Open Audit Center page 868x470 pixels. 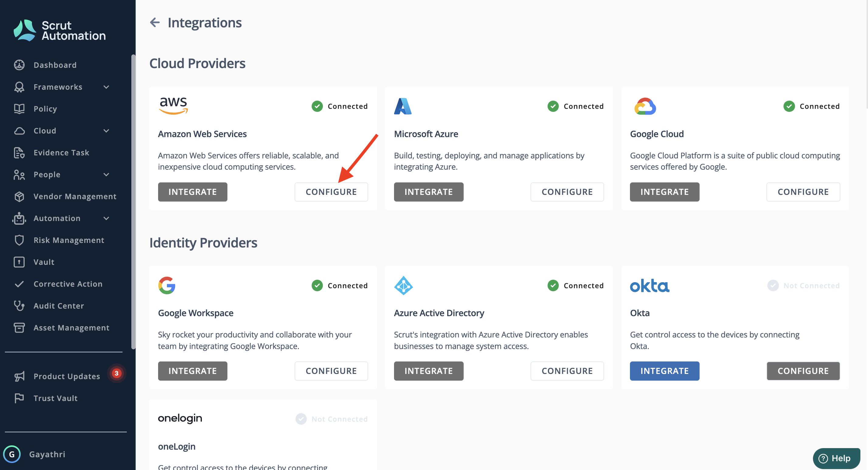coord(59,306)
